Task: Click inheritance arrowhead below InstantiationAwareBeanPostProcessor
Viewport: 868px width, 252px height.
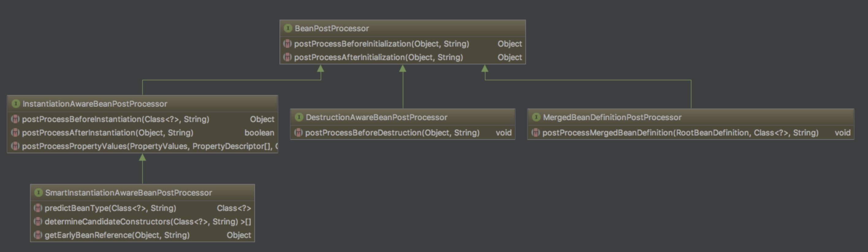Action: point(143,157)
